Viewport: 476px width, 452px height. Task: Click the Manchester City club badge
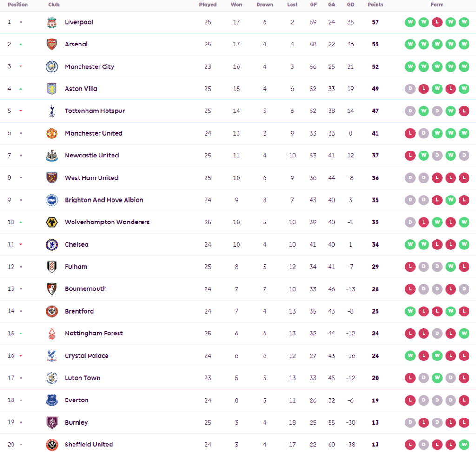(52, 67)
